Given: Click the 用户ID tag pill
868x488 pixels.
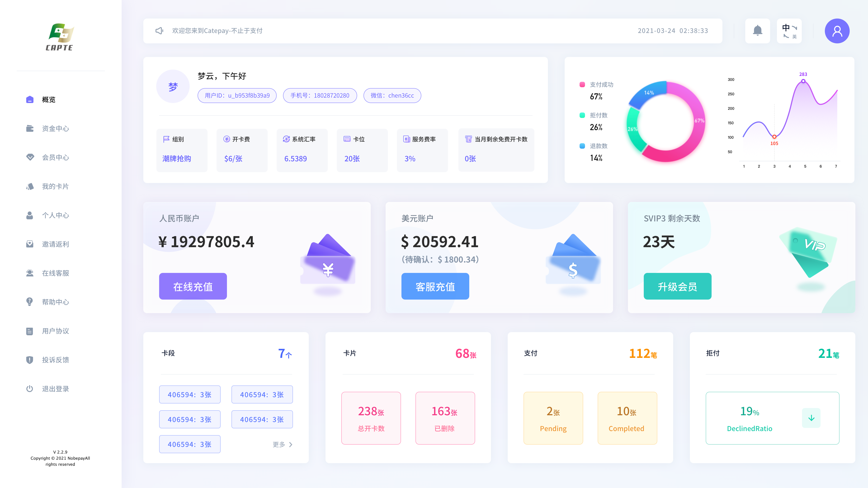Looking at the screenshot, I should pos(237,96).
